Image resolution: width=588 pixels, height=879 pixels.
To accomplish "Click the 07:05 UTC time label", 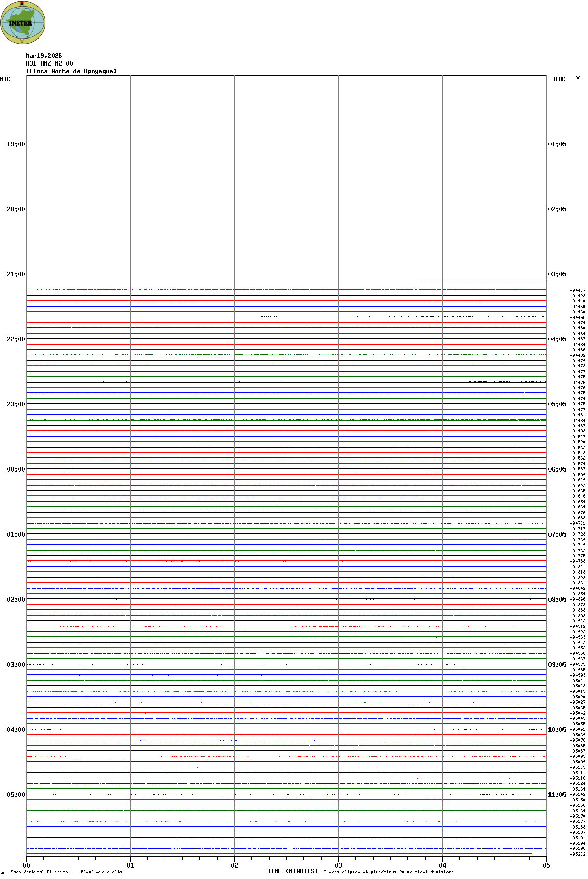I will coord(557,534).
